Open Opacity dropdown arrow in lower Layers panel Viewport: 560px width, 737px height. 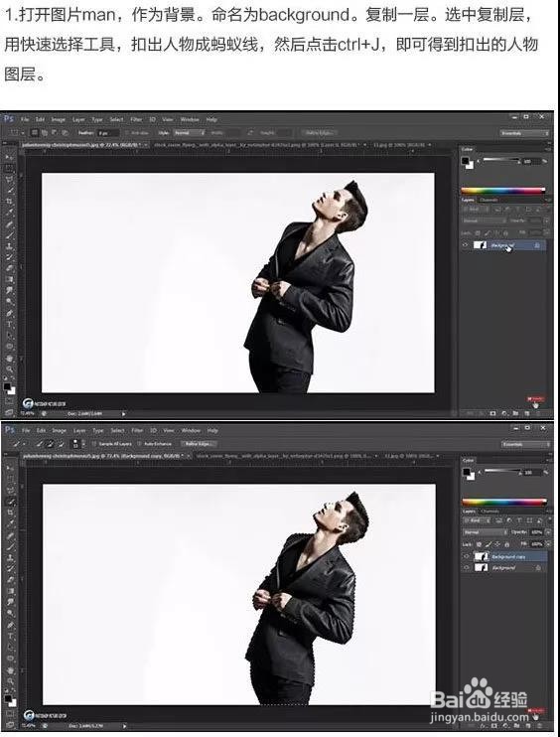pos(548,532)
